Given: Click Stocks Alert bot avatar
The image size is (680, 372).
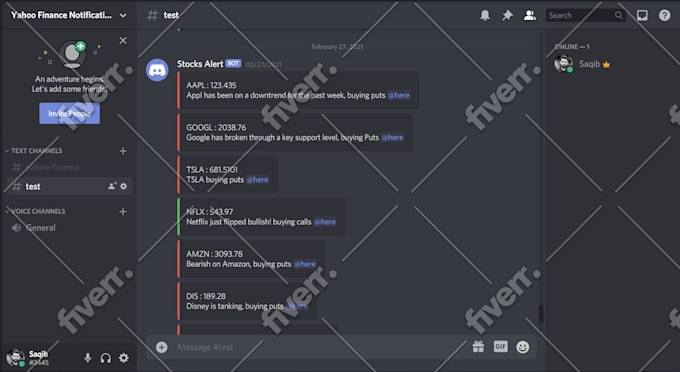Looking at the screenshot, I should [157, 70].
